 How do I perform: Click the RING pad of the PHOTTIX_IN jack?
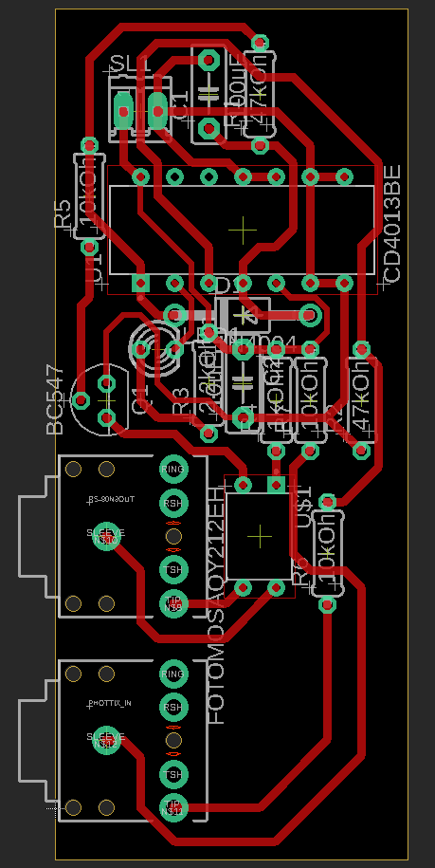[173, 674]
